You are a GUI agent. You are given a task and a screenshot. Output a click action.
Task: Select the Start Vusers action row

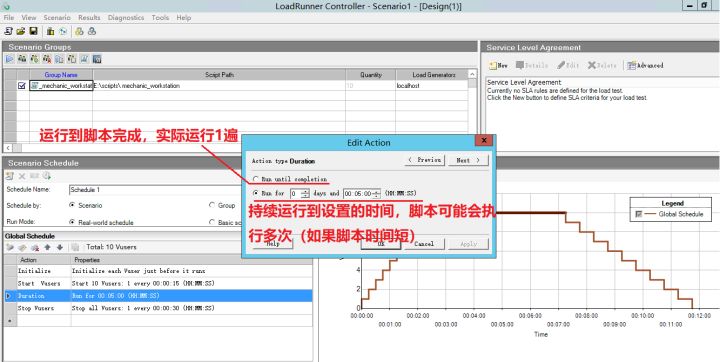pos(158,283)
